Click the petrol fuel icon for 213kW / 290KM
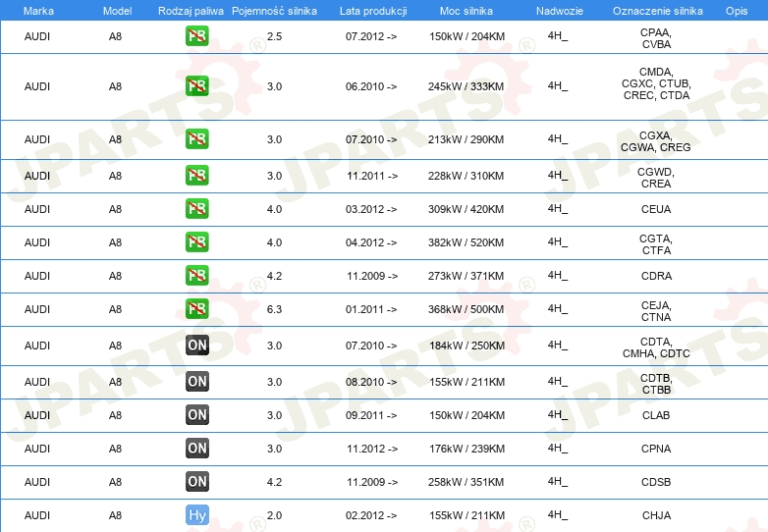 (196, 139)
